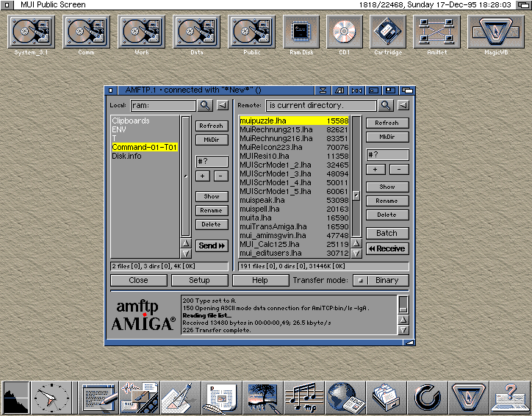The image size is (532, 416).
Task: Open the music notes dock icon
Action: pyautogui.click(x=303, y=397)
